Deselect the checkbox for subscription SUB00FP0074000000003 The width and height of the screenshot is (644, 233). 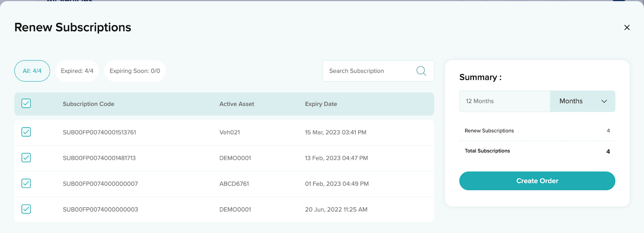pyautogui.click(x=26, y=209)
